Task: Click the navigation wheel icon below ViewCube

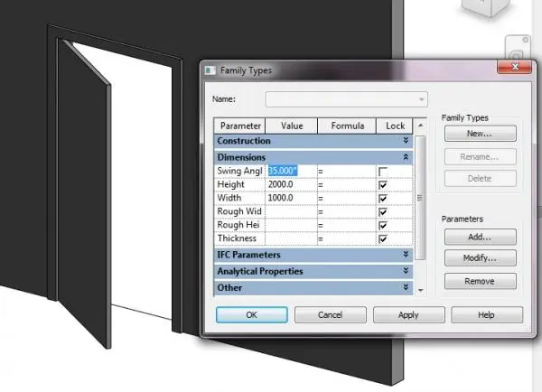Action: click(x=518, y=49)
